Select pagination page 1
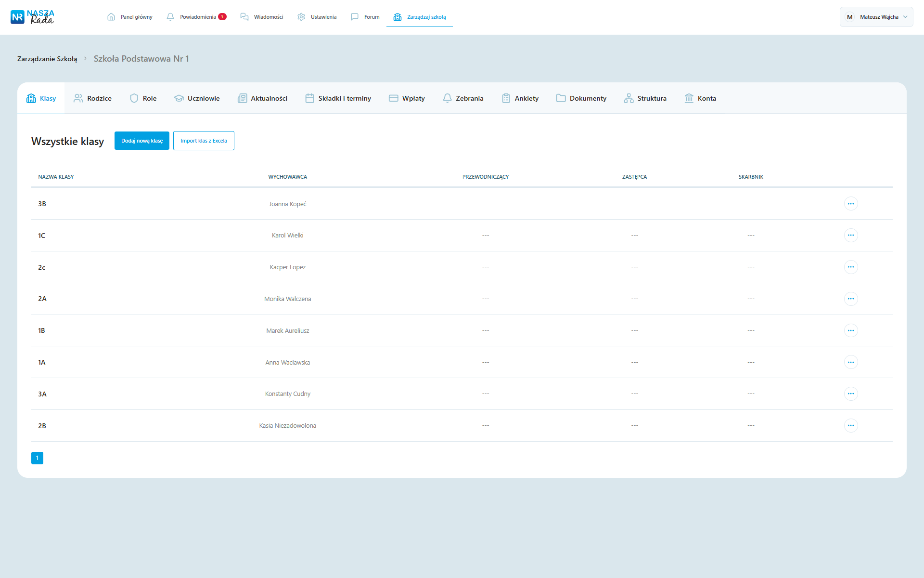 37,458
